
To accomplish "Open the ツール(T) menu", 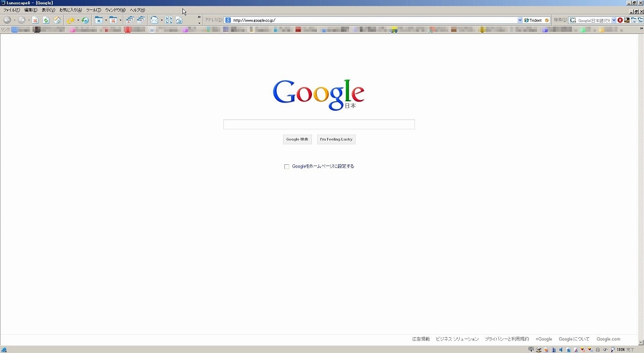I will click(x=94, y=10).
